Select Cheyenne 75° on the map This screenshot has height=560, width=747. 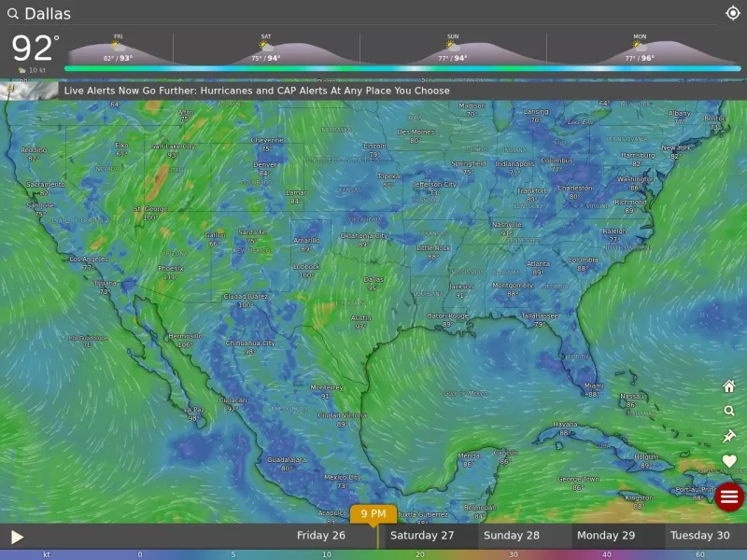point(267,145)
